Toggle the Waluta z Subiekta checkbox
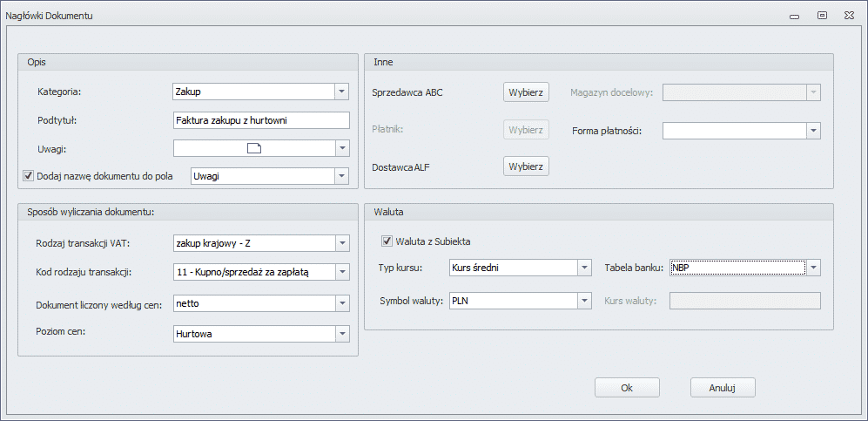 (387, 241)
